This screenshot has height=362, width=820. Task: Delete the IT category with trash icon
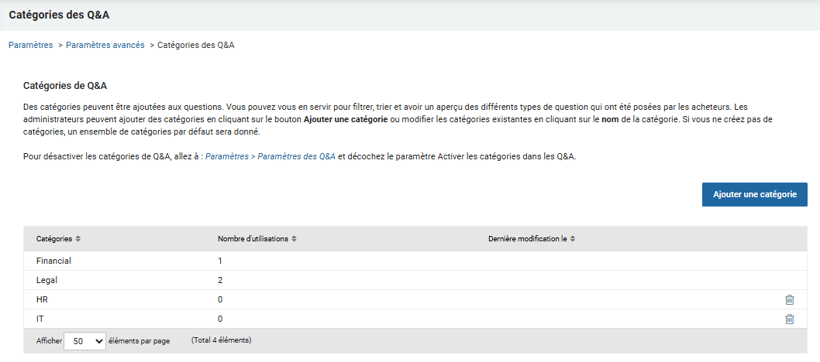click(x=789, y=319)
